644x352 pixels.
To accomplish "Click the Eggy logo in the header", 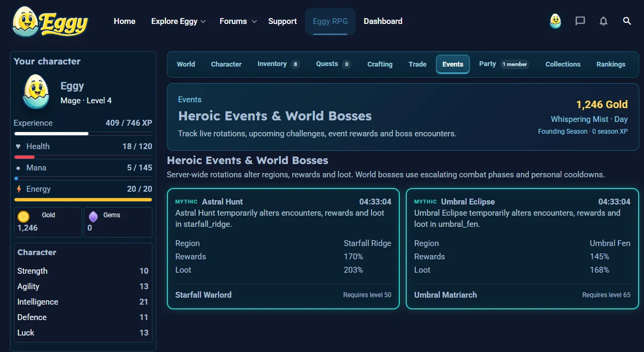I will point(50,21).
